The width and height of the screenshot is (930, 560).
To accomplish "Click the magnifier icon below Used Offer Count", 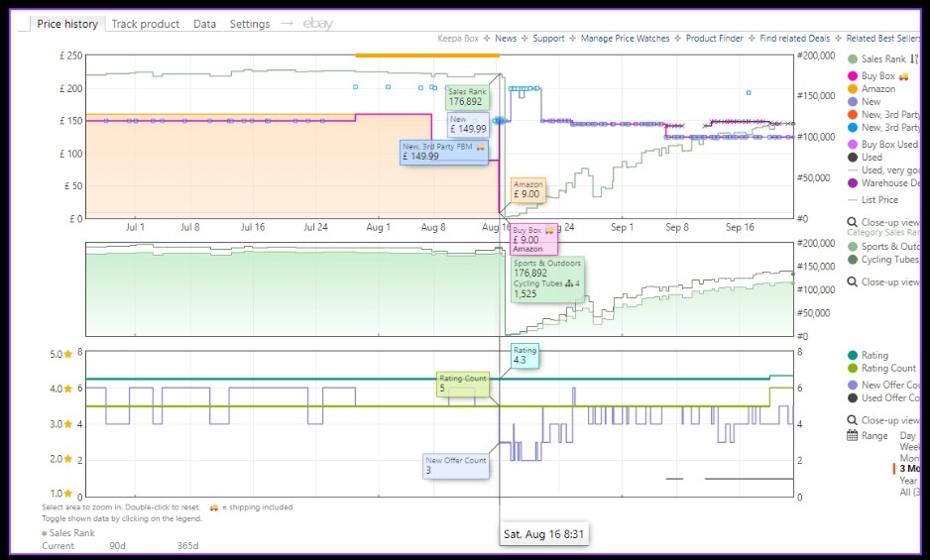I will click(x=852, y=420).
